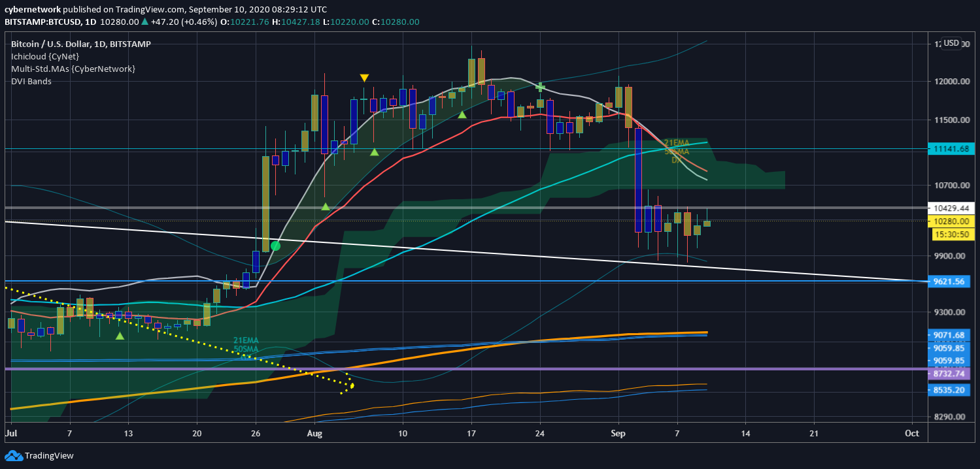
Task: Click the C:10280.00 close value
Action: [x=396, y=22]
